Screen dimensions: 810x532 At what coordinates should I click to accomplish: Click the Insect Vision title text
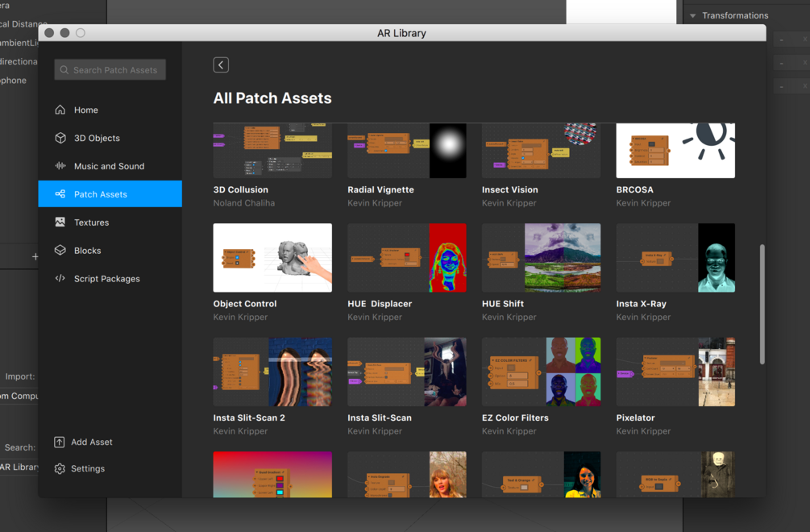pos(510,189)
